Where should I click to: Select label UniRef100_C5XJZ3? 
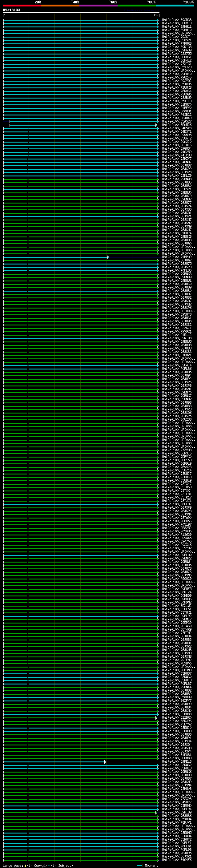point(176,67)
